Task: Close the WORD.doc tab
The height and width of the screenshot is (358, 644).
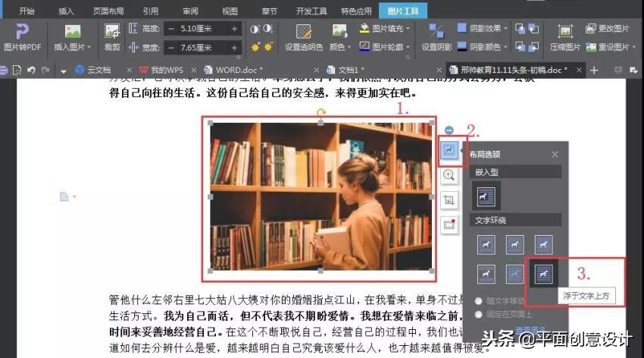Action: (x=316, y=71)
